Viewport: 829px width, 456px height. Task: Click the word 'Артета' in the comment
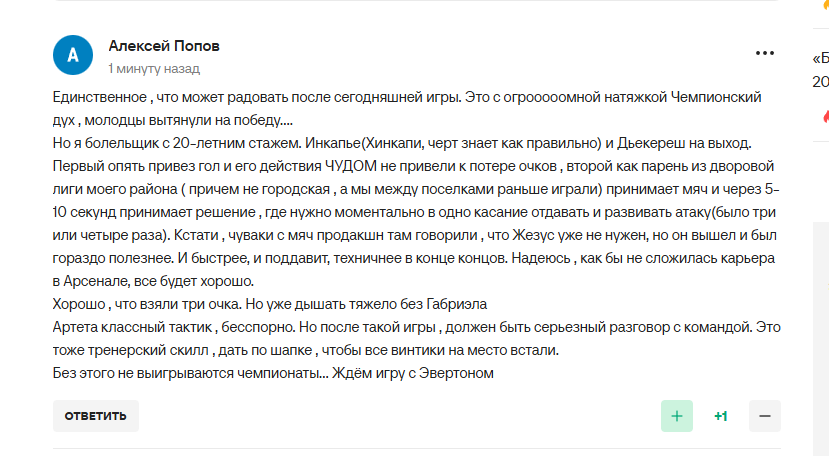(77, 327)
